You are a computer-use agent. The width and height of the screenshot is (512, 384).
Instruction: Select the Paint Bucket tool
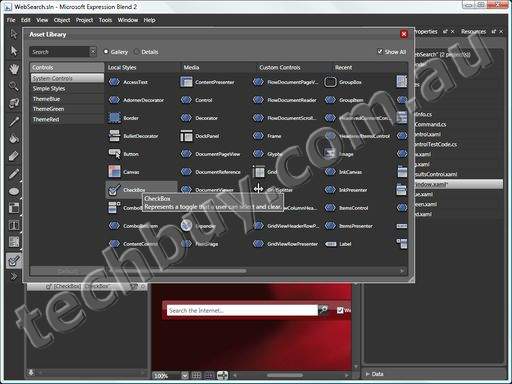[14, 138]
